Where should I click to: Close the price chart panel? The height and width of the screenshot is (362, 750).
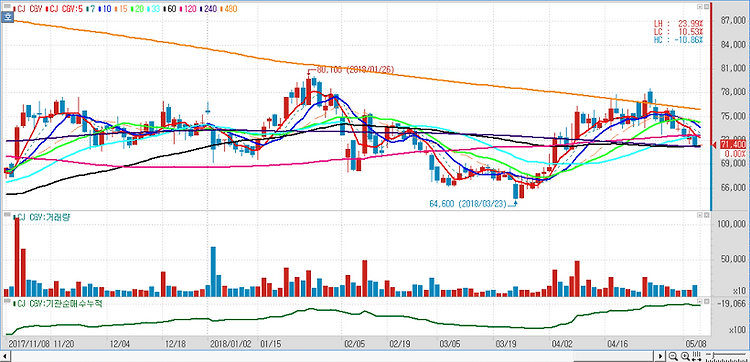pos(706,7)
